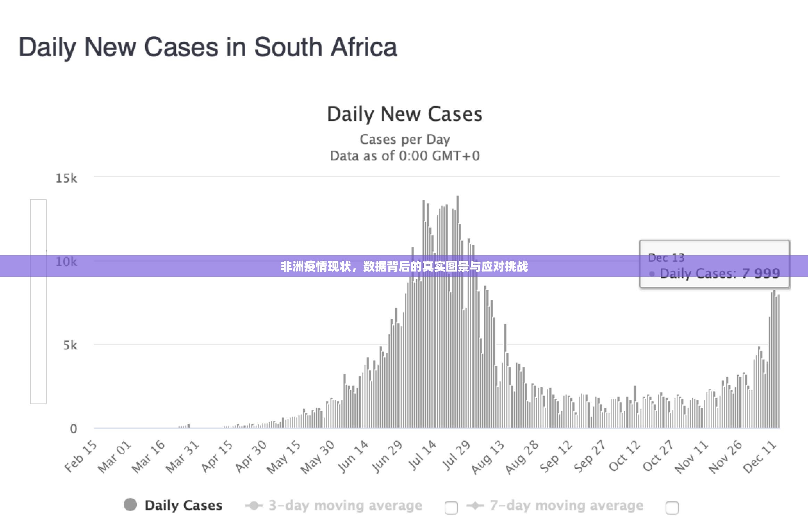Select the Dec 11 x-axis label
This screenshot has width=808, height=532.
pos(759,457)
